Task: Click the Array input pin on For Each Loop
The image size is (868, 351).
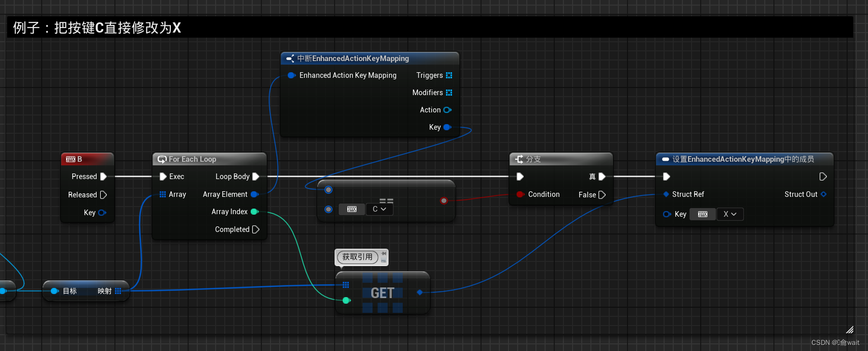Action: [x=163, y=194]
